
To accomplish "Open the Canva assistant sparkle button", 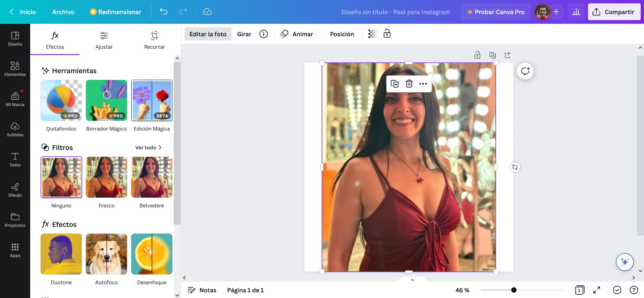I will pos(625,262).
